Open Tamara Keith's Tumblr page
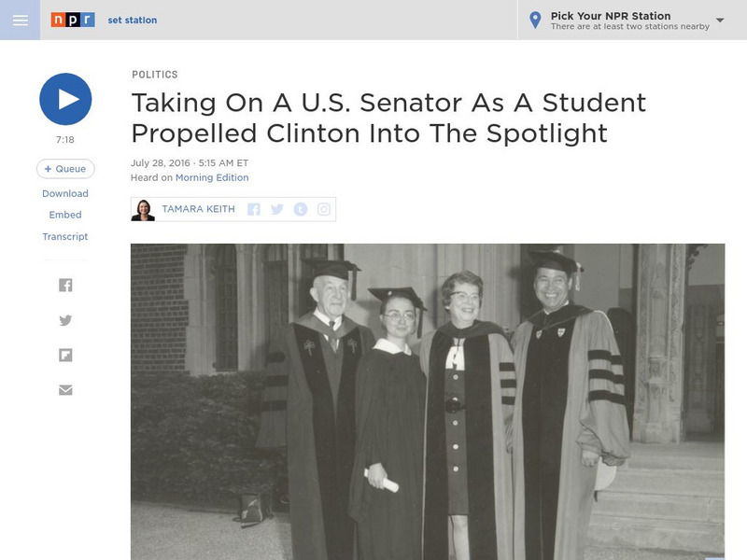The image size is (747, 560). (300, 209)
